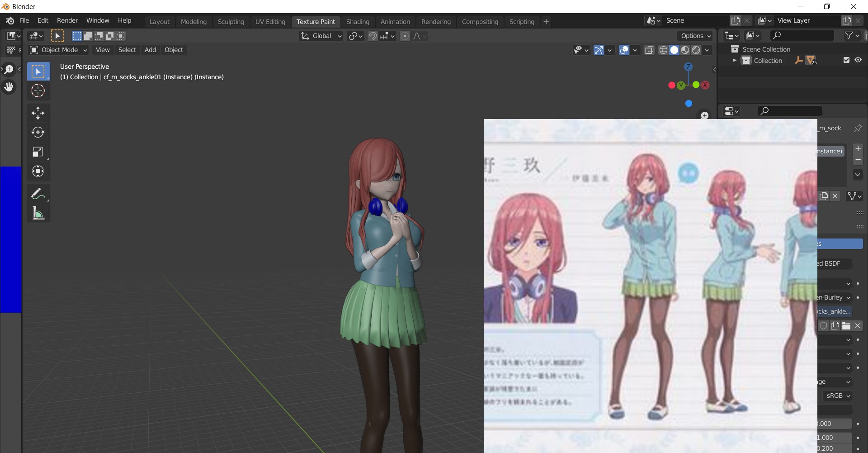Screen dimensions: 868x453
Task: Click the pin icon in Properties panel
Action: point(858,129)
